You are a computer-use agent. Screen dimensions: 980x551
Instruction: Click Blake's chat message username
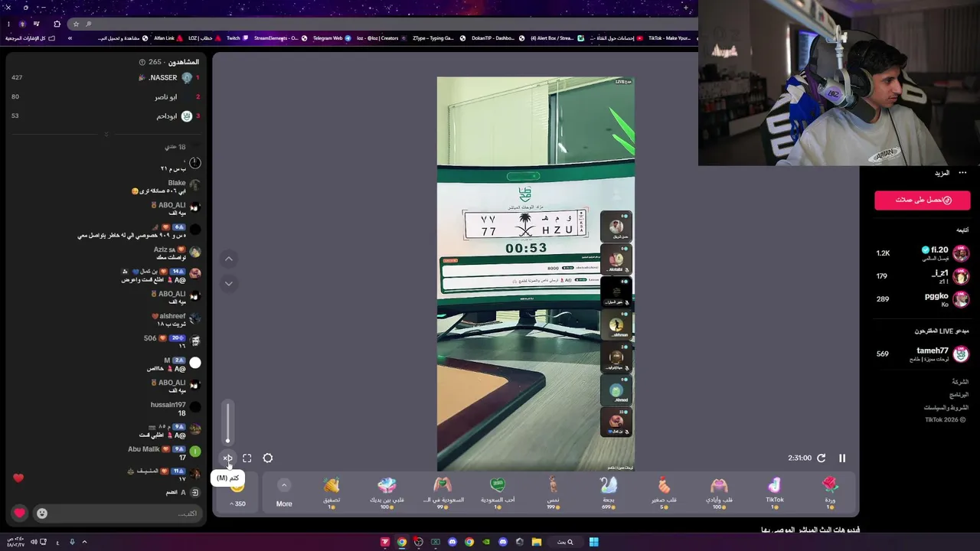(x=177, y=183)
